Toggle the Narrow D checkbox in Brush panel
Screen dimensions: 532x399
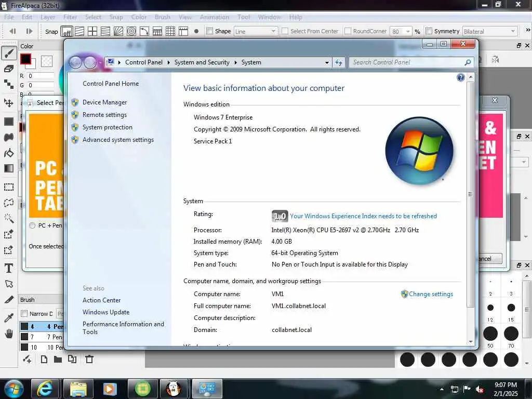click(x=24, y=313)
